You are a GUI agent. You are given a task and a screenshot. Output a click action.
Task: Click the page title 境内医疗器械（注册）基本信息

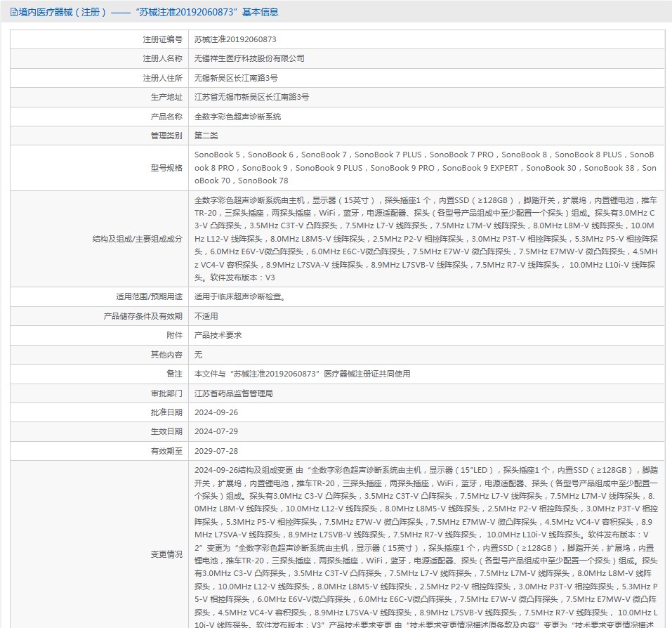pos(148,12)
